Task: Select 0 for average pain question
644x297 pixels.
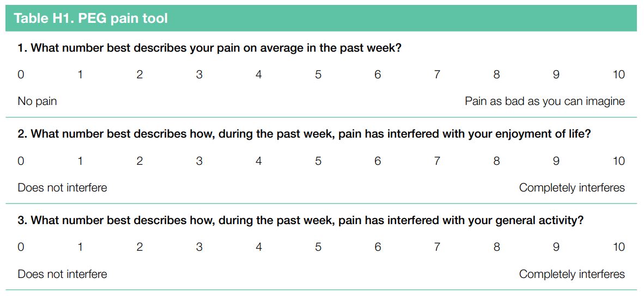Action: click(21, 75)
